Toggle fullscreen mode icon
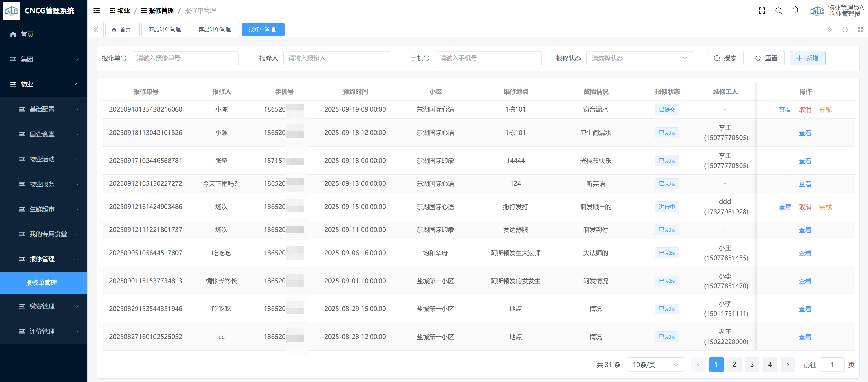Screen dimensions: 868x382 [x=762, y=11]
